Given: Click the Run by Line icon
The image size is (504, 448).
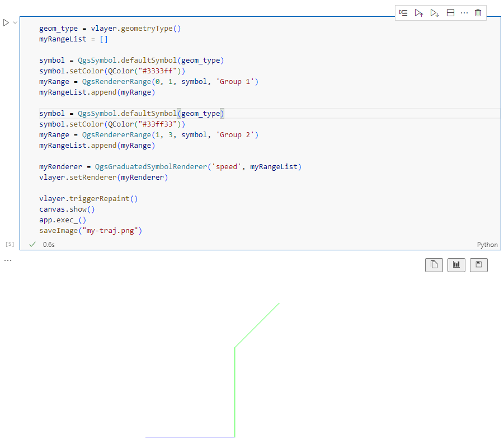Looking at the screenshot, I should pos(403,13).
